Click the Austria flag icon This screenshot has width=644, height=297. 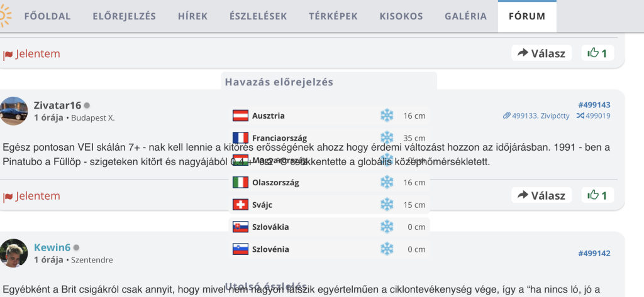240,116
